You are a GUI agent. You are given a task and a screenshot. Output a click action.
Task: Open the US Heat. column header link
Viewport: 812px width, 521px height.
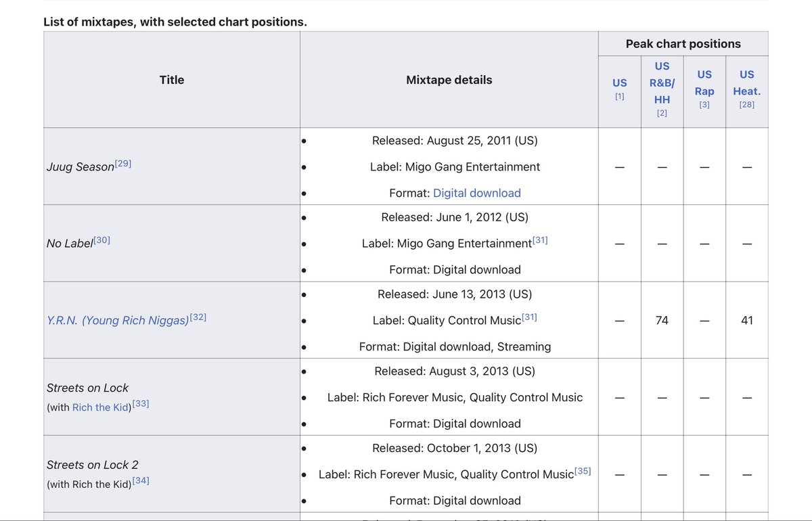coord(747,83)
